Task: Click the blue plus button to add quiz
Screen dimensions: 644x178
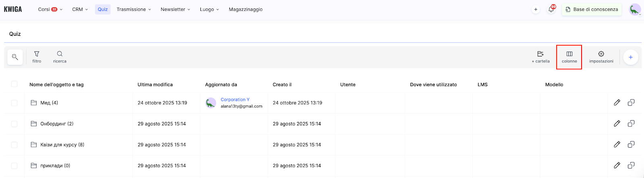Action: [x=630, y=57]
